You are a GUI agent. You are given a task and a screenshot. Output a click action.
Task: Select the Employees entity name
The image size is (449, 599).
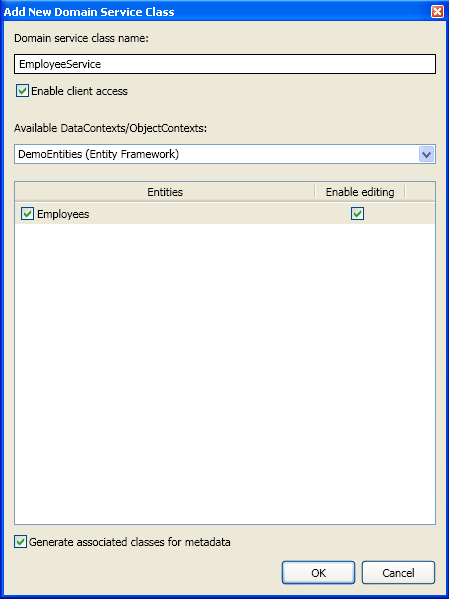tap(63, 214)
